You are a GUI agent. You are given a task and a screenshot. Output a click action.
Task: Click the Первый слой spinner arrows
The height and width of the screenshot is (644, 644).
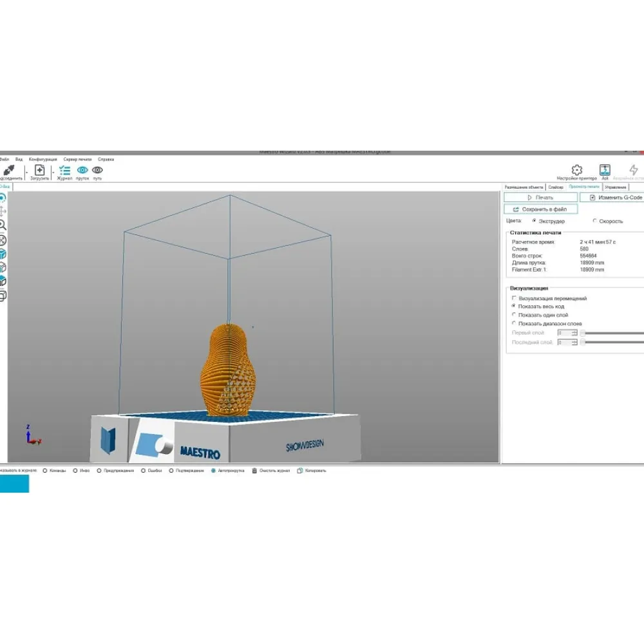[574, 333]
